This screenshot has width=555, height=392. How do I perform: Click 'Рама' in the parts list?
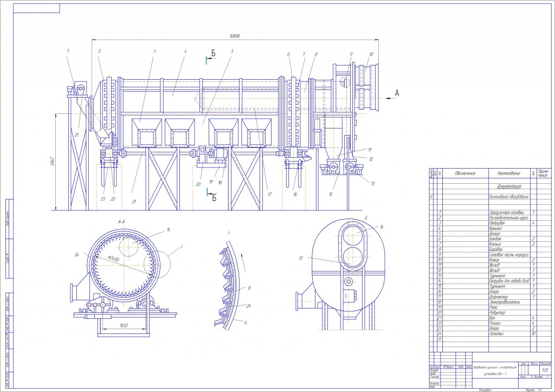[493, 308]
